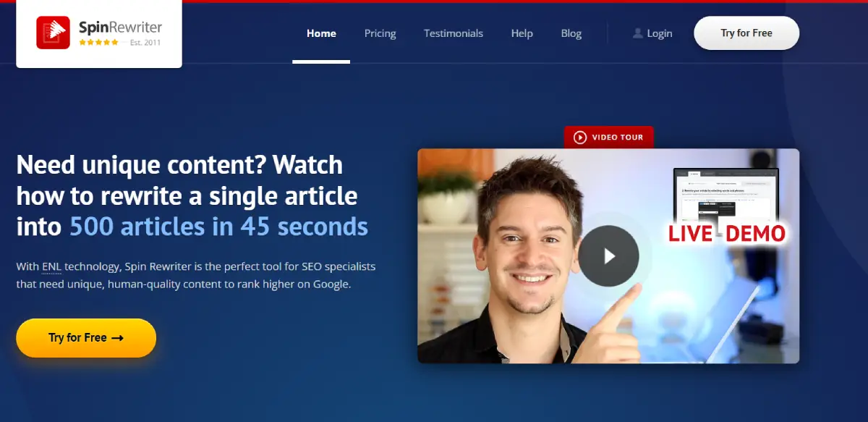This screenshot has height=422, width=868.
Task: Go to the Pricing page
Action: [380, 33]
